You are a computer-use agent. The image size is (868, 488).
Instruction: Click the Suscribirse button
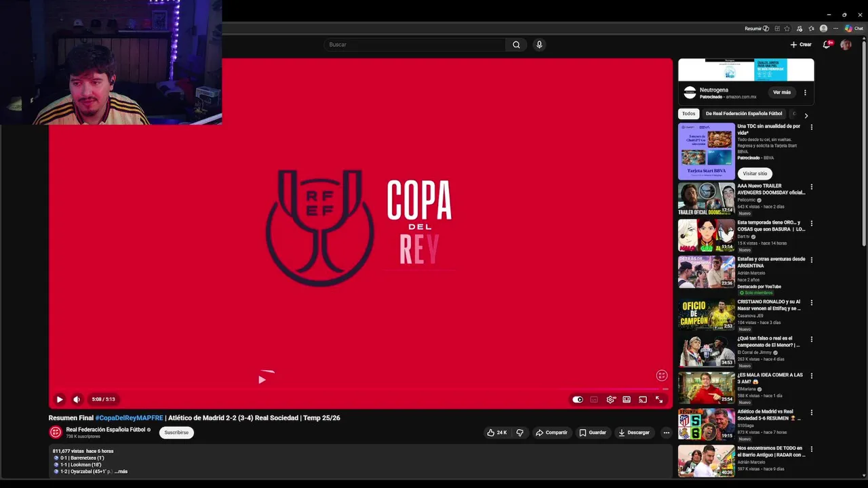176,432
